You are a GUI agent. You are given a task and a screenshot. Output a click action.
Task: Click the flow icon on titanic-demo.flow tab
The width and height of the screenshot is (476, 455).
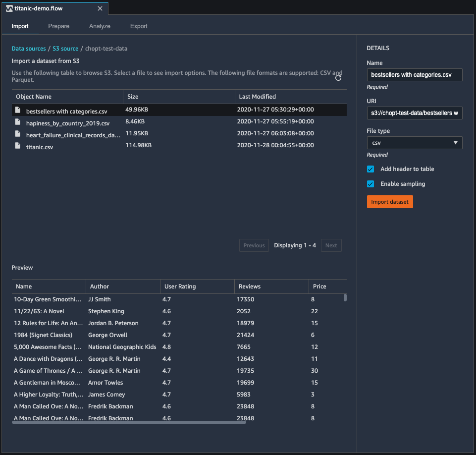point(9,8)
